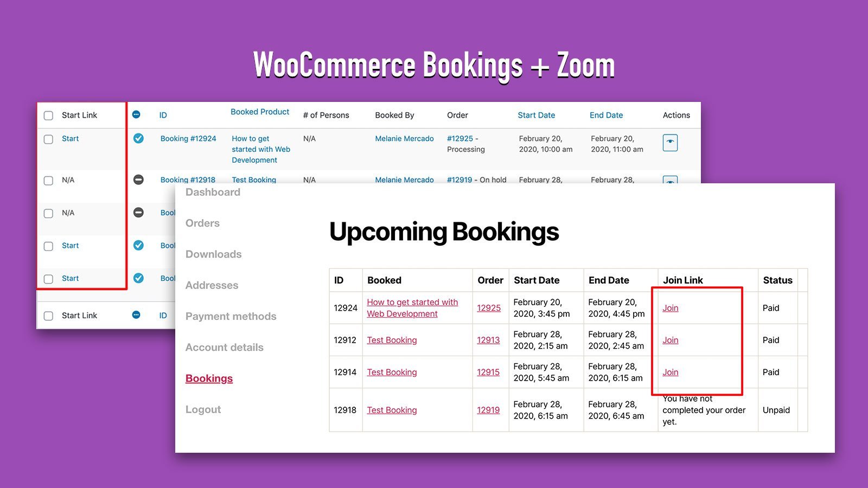Tick the second N/A row checkbox

(48, 214)
